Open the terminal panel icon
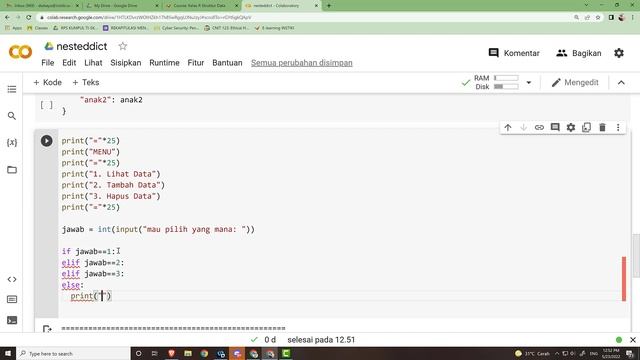640x360 pixels. pyautogui.click(x=12, y=320)
